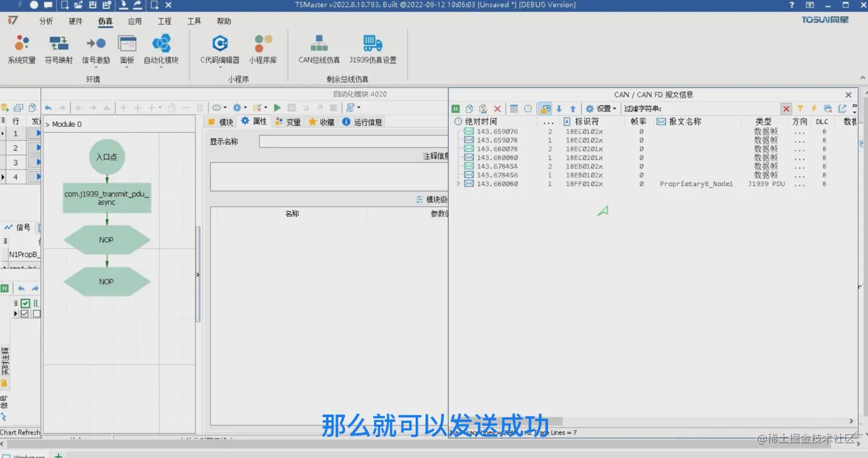Select the 入口点 entry point node
Viewport: 868px width, 458px height.
(107, 157)
